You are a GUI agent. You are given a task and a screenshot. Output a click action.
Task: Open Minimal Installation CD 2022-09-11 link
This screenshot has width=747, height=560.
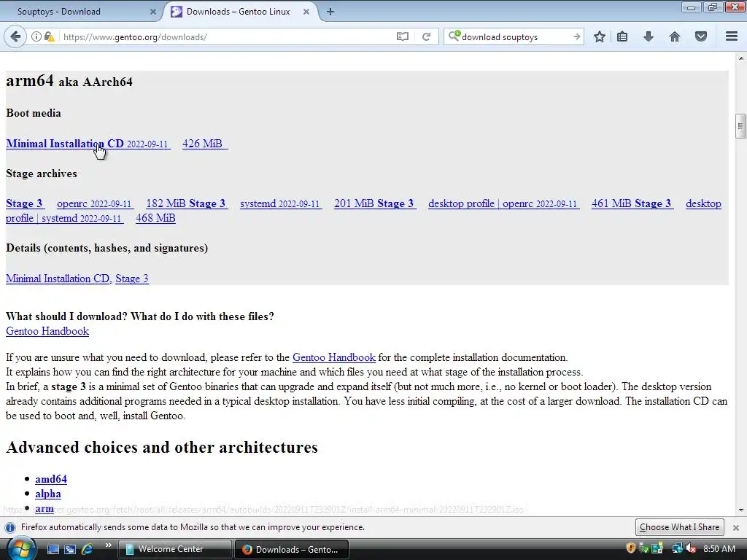pos(88,144)
